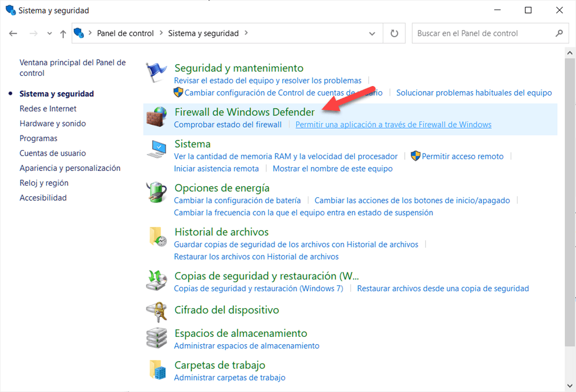Click Sistema y seguridad in the breadcrumb

point(203,33)
